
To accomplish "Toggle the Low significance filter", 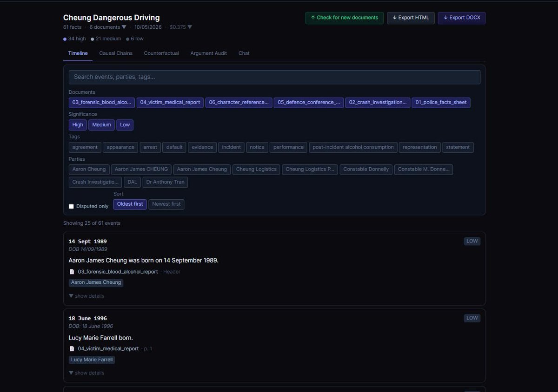I will point(125,124).
